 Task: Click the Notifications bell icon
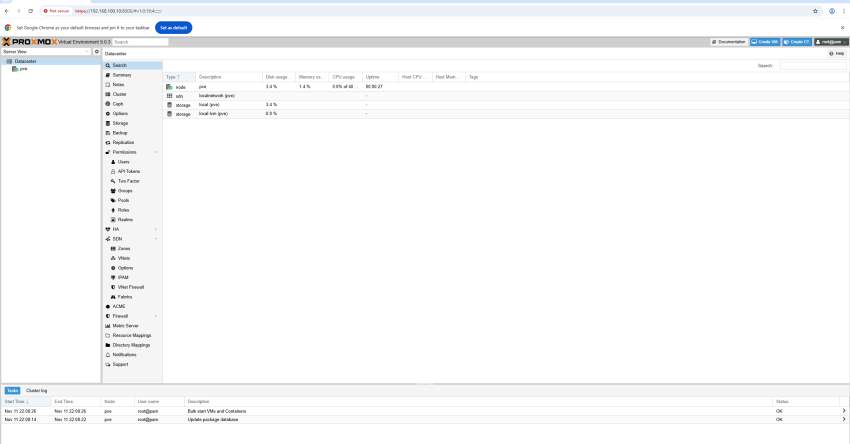(108, 355)
